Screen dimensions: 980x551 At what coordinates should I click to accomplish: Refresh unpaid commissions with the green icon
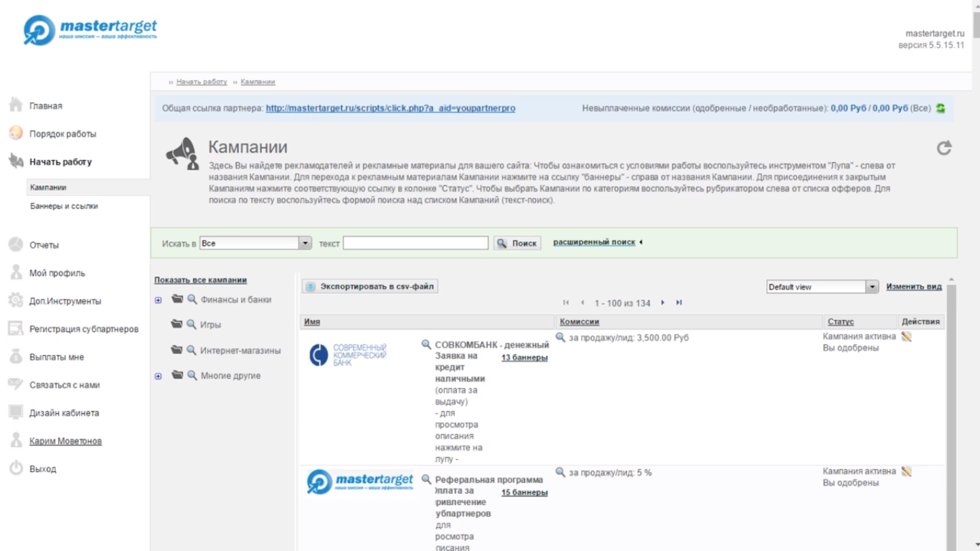coord(941,108)
